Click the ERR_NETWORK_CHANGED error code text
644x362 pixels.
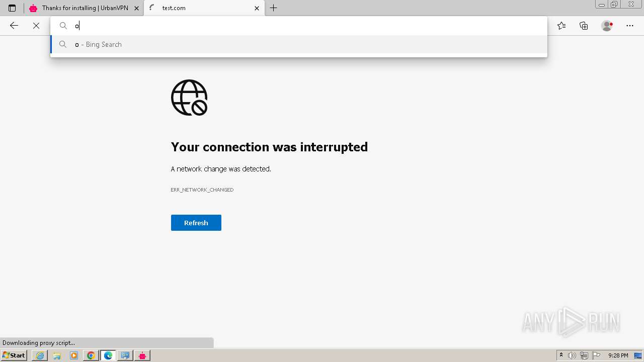202,190
